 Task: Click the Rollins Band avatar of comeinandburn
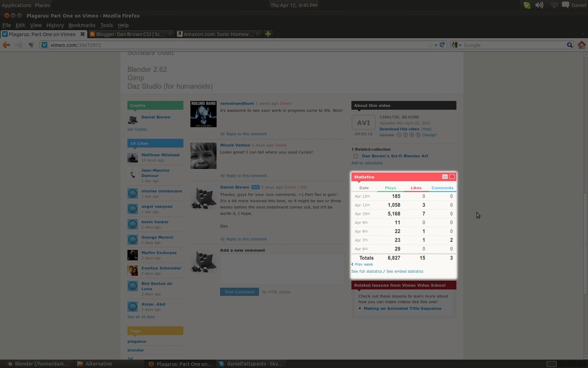[203, 114]
